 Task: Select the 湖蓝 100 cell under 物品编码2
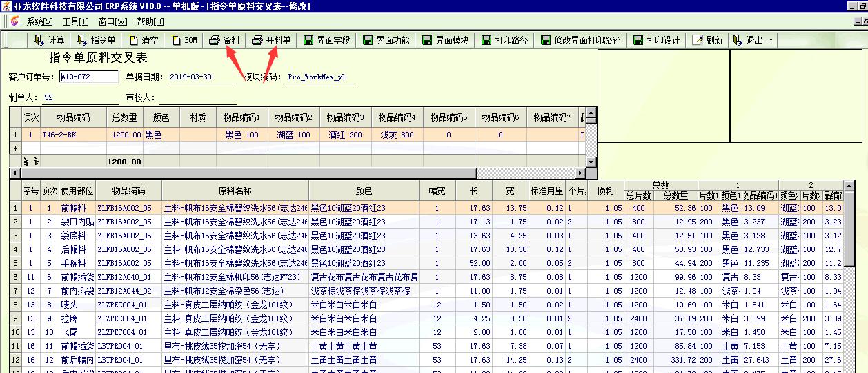294,135
